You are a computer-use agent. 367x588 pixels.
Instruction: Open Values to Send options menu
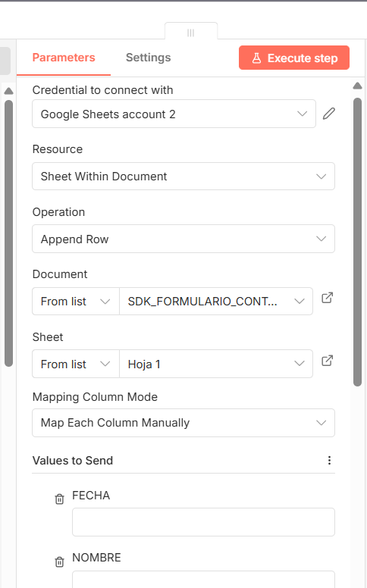(329, 460)
